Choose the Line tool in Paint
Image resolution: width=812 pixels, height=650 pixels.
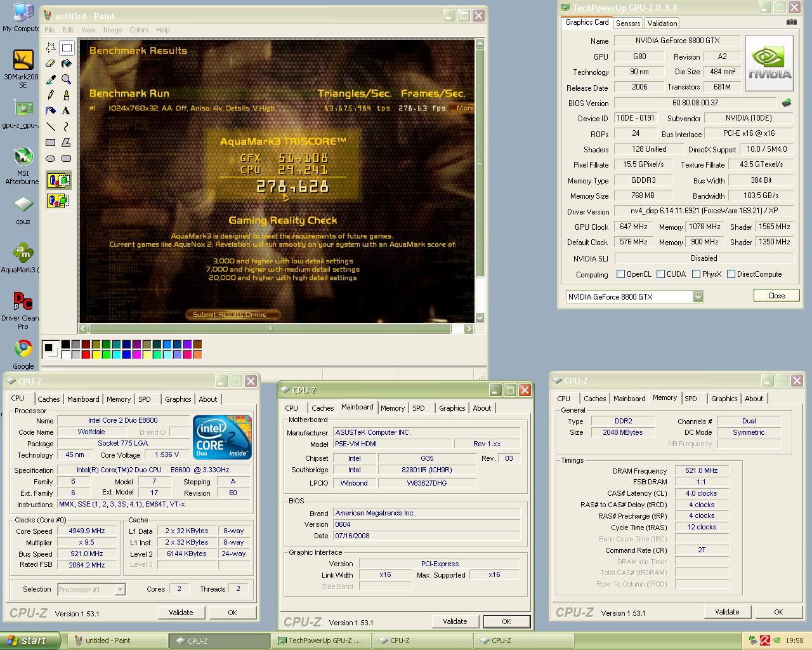click(x=51, y=126)
